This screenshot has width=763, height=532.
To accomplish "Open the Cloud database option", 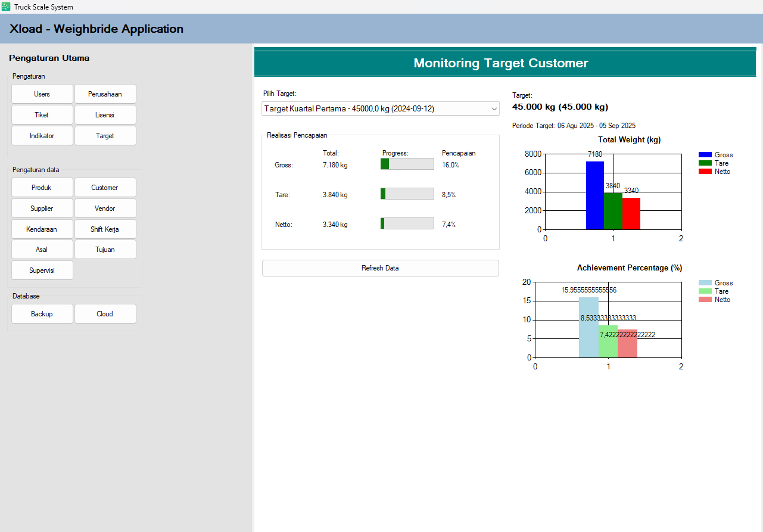I will coord(105,314).
